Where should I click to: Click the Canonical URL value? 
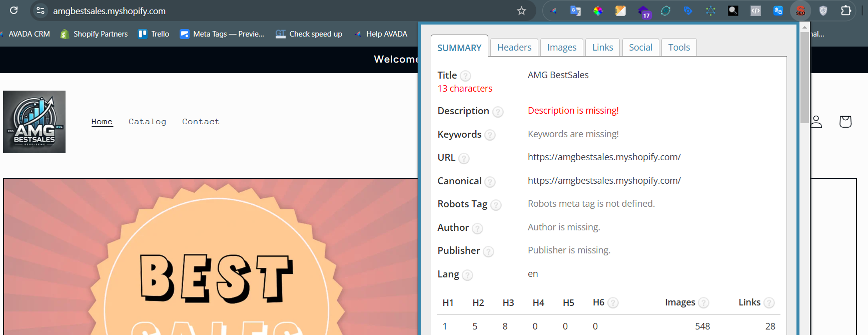pyautogui.click(x=604, y=181)
